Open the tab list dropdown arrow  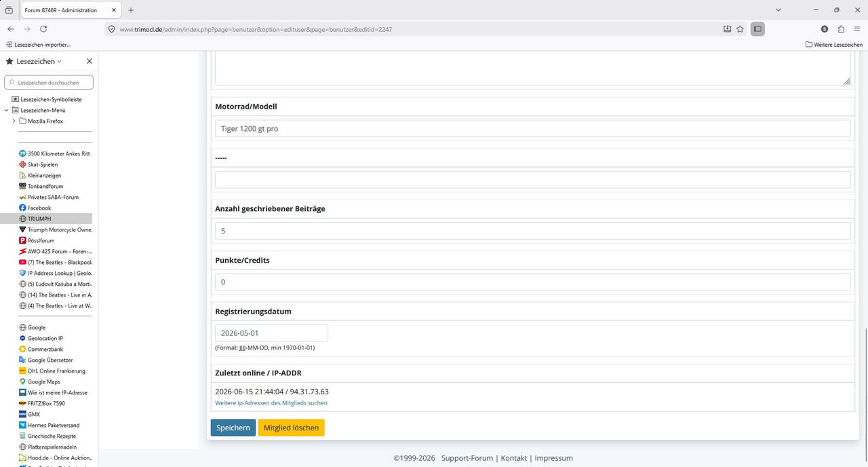778,10
